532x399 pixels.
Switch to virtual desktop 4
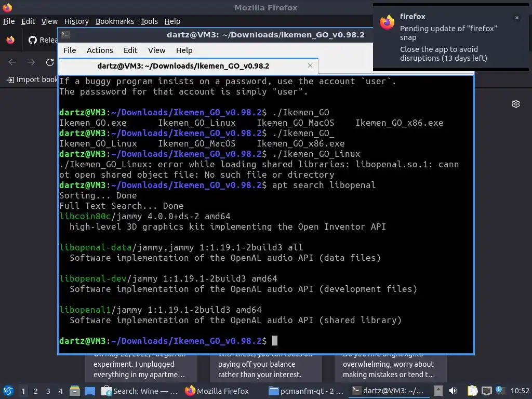coord(61,391)
